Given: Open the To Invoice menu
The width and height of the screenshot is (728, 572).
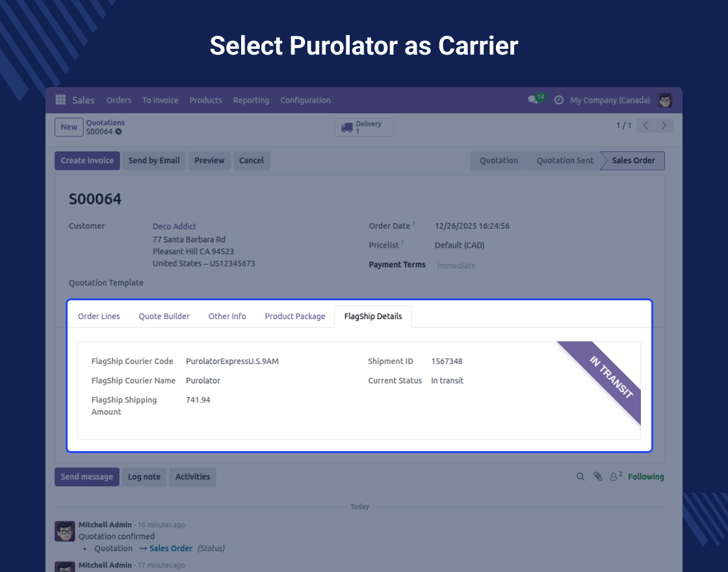Looking at the screenshot, I should click(160, 100).
